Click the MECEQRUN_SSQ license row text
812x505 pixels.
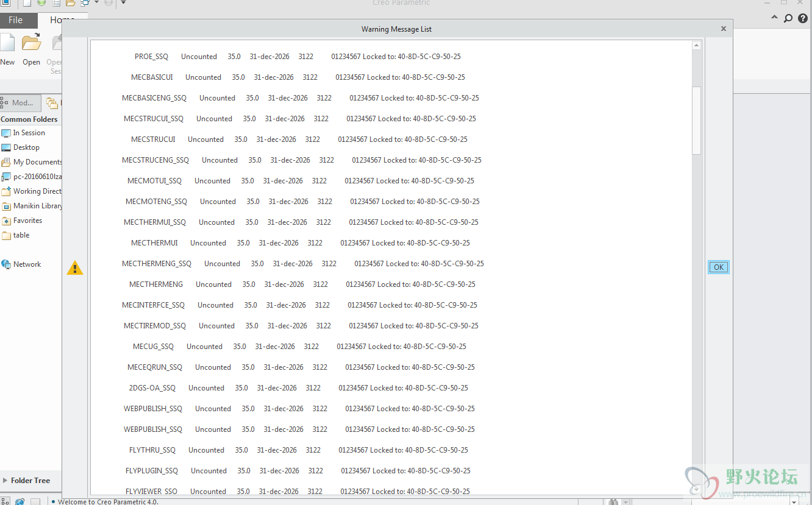(301, 367)
